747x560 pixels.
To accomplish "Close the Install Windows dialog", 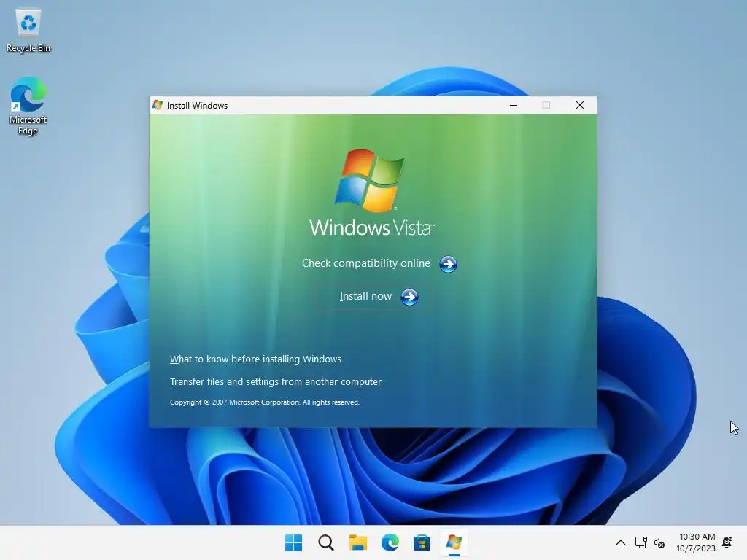I will click(580, 105).
